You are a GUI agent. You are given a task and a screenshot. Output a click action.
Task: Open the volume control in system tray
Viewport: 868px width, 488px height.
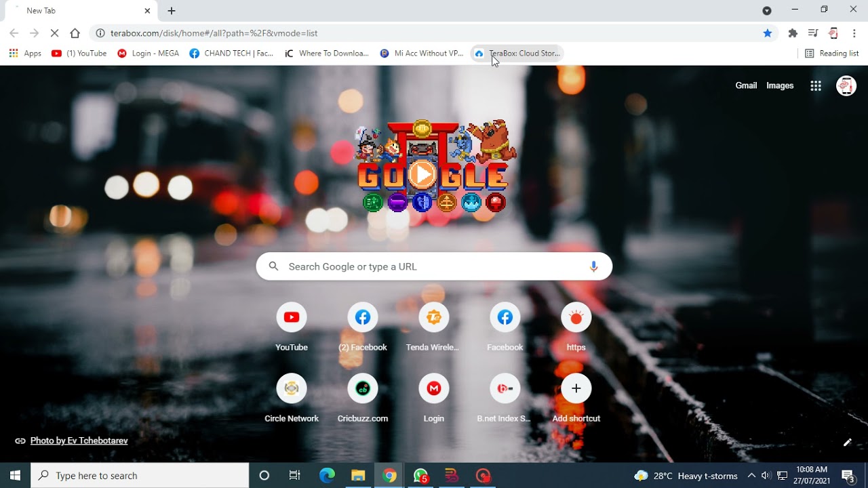click(x=766, y=476)
